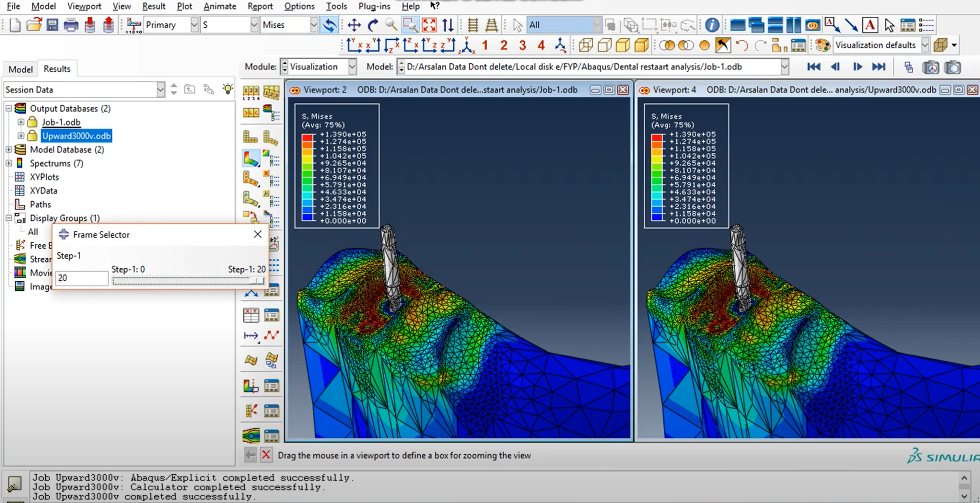Switch to the Results tab
980x503 pixels.
57,69
